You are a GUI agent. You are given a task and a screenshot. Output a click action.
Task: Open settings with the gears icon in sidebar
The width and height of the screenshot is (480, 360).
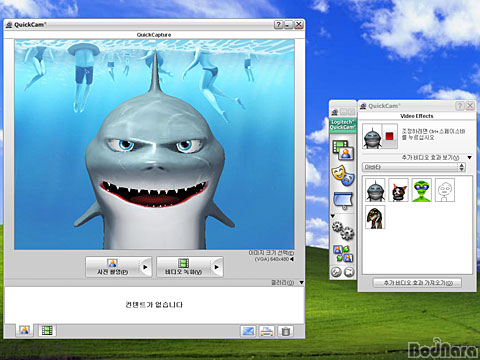343,231
